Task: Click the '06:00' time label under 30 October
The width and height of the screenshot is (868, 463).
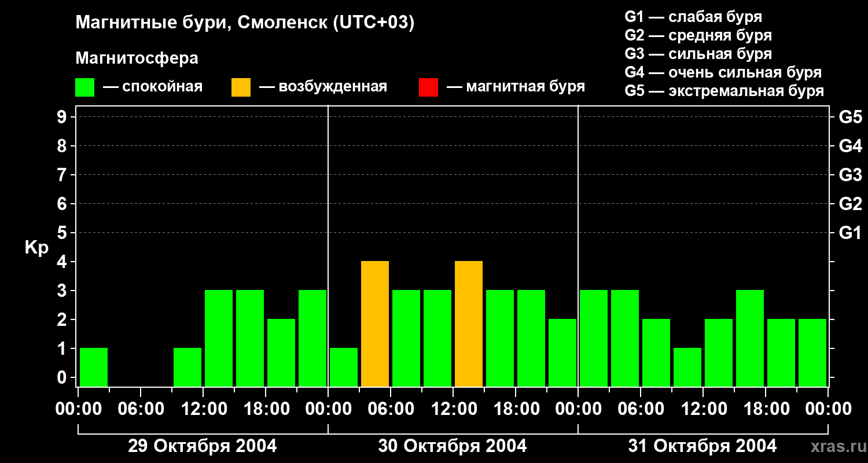Action: [x=391, y=409]
